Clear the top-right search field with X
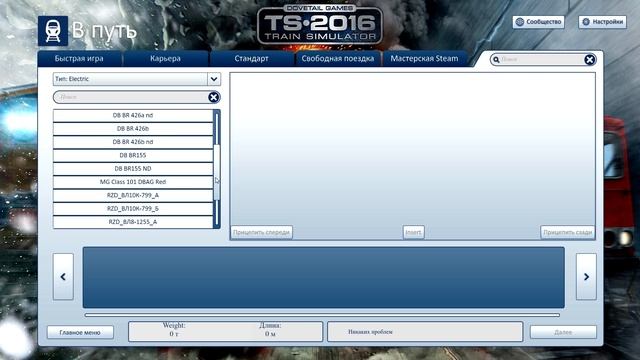This screenshot has height=360, width=640. coord(589,60)
